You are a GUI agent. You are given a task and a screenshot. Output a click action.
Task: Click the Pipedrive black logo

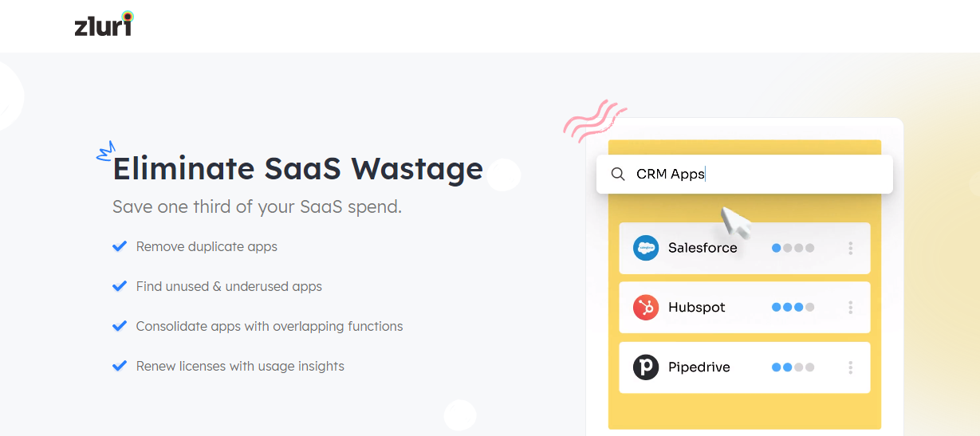tap(646, 367)
